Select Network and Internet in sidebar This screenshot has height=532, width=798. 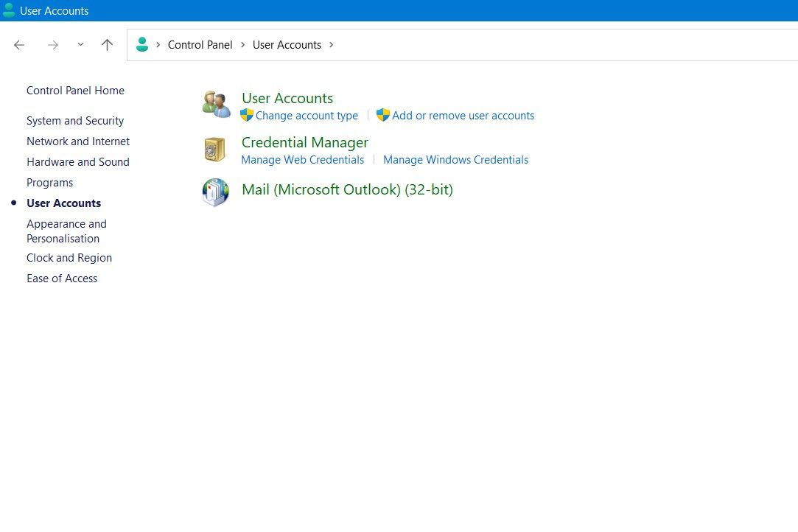click(x=78, y=141)
